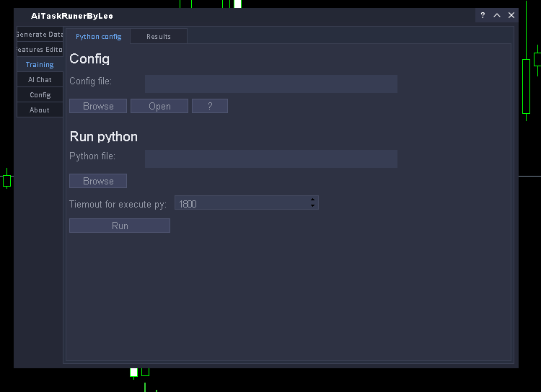Switch to the Features Editor sidebar tab
Viewport: 541px width, 392px height.
coord(40,49)
